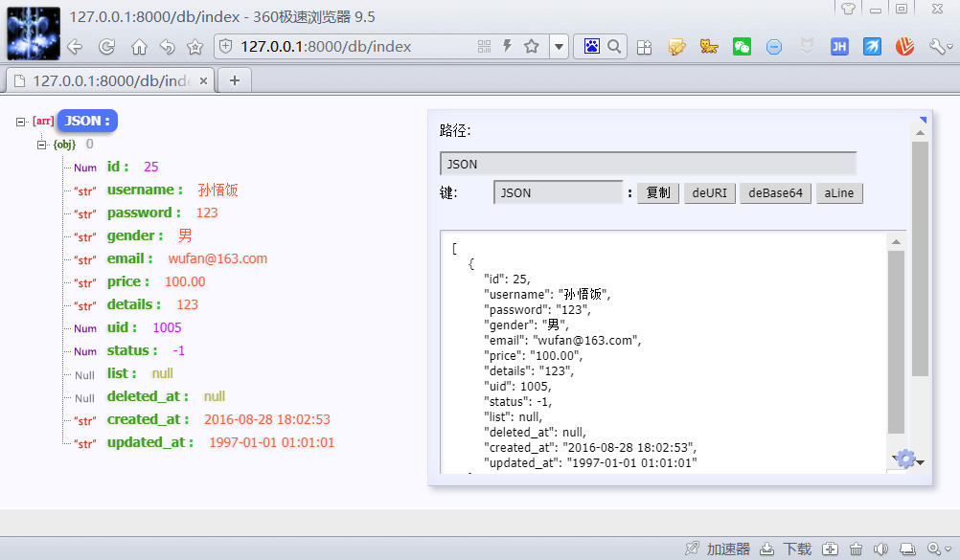
Task: Click the notepad pencil extension icon
Action: (676, 47)
